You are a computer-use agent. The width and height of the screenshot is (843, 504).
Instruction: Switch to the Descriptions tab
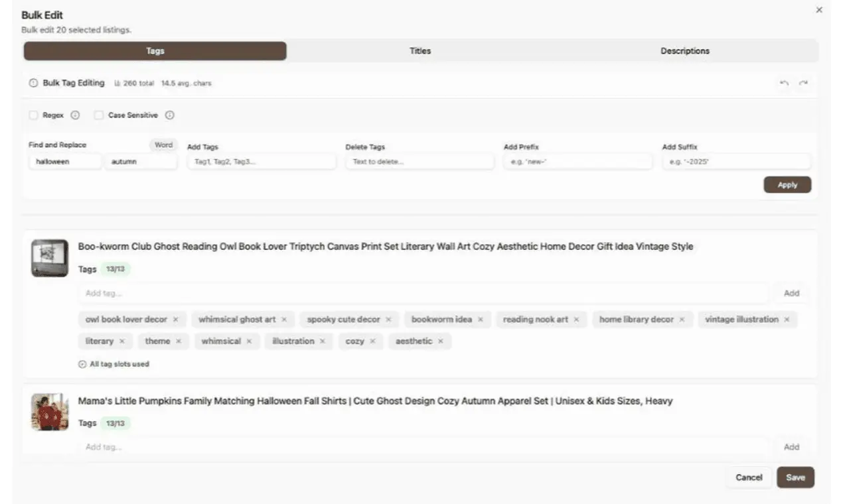(x=685, y=51)
